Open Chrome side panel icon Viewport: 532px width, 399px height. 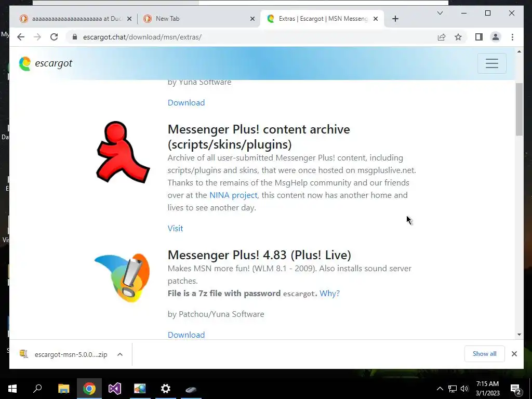click(x=478, y=37)
